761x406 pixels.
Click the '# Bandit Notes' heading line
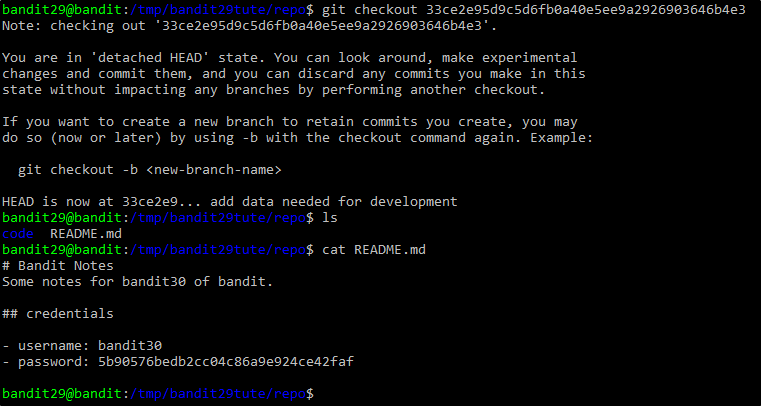(x=58, y=266)
